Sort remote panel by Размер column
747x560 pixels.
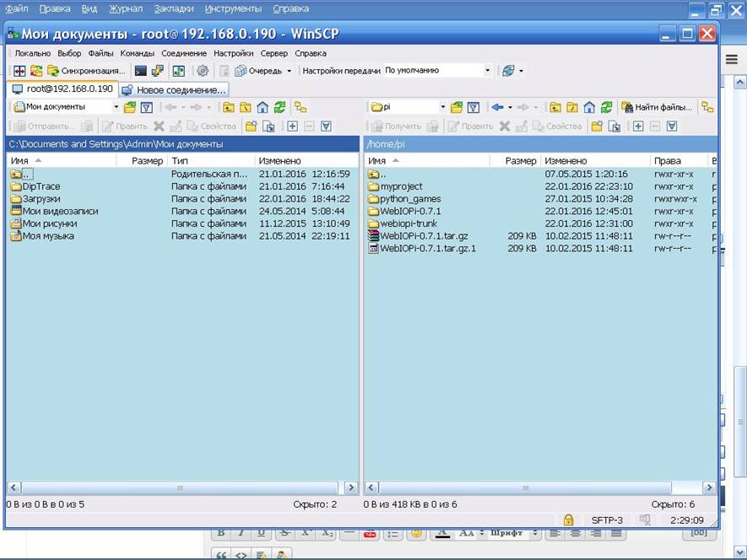pyautogui.click(x=516, y=161)
